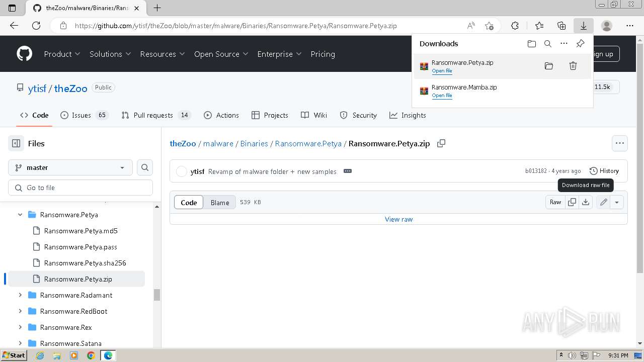The width and height of the screenshot is (644, 362).
Task: Expand the Enterprise menu
Action: tap(279, 54)
